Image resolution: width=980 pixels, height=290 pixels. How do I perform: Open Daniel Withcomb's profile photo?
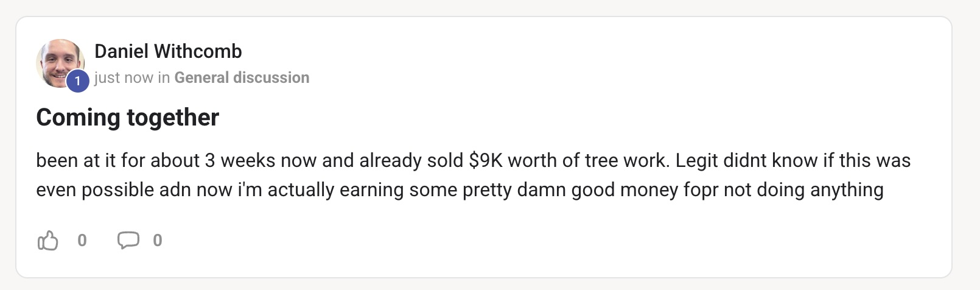(x=58, y=61)
